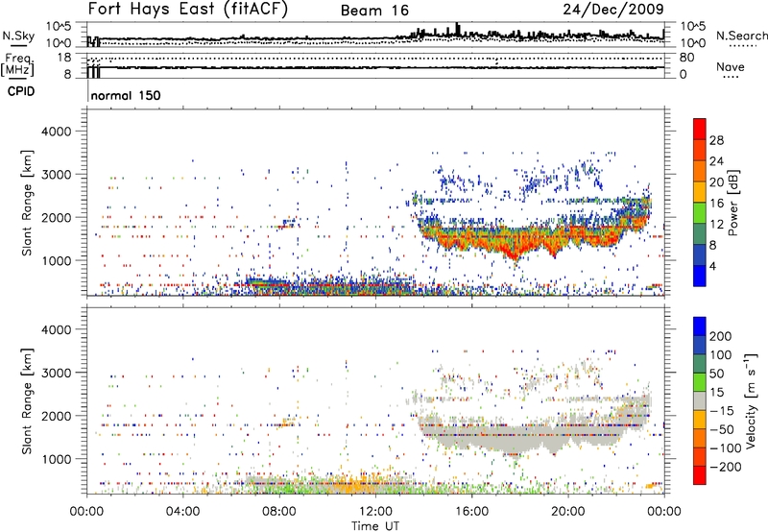Click the "1000" tick on the velocity panel

click(x=56, y=459)
